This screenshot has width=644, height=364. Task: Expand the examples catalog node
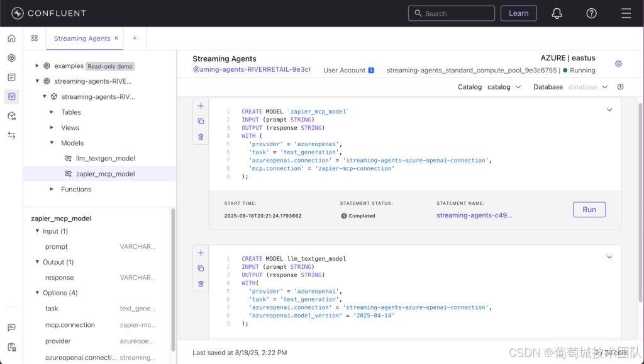coord(37,65)
